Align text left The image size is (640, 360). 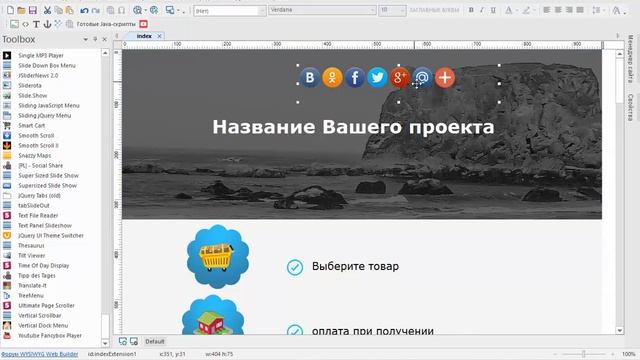(x=547, y=10)
